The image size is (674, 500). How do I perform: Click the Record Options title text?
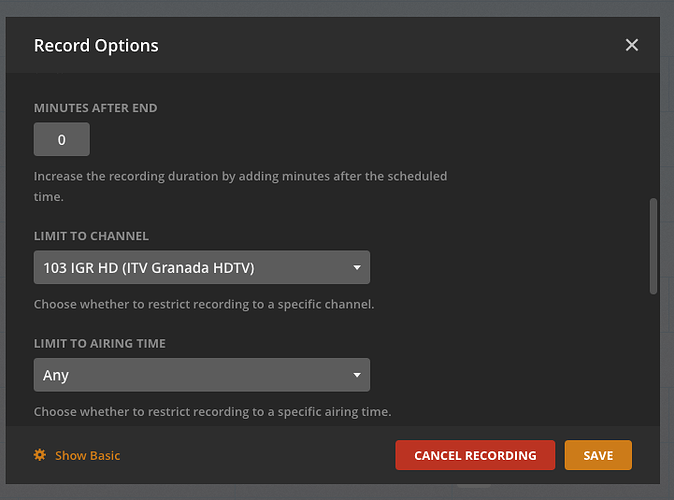96,45
